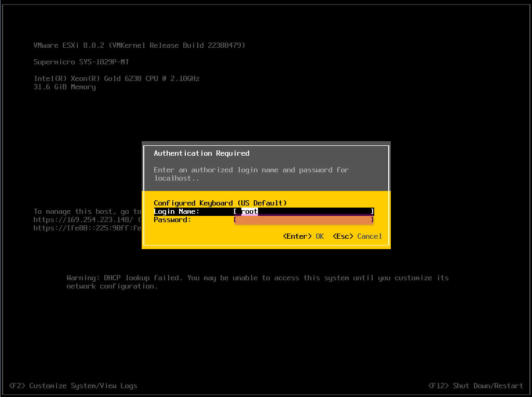Click the VMware ESXi 8.0.2 version line
This screenshot has height=397, width=532.
pos(139,45)
